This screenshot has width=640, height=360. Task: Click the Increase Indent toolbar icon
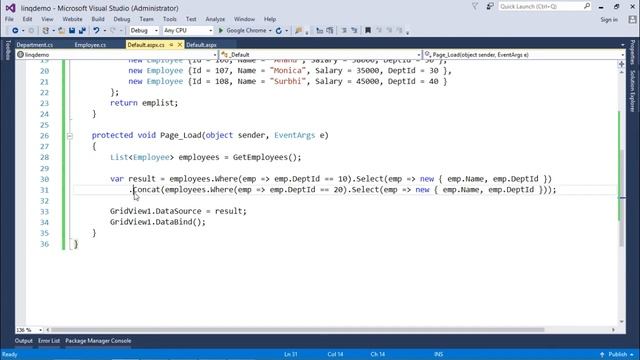click(330, 31)
